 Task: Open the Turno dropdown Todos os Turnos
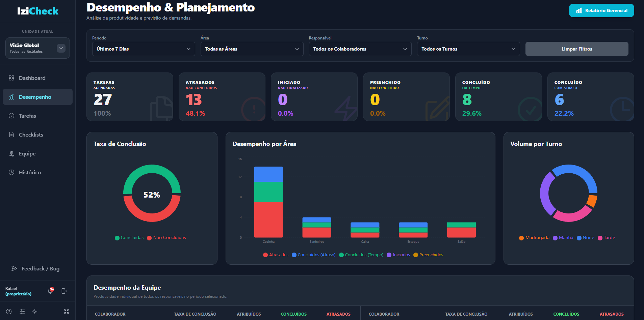468,49
